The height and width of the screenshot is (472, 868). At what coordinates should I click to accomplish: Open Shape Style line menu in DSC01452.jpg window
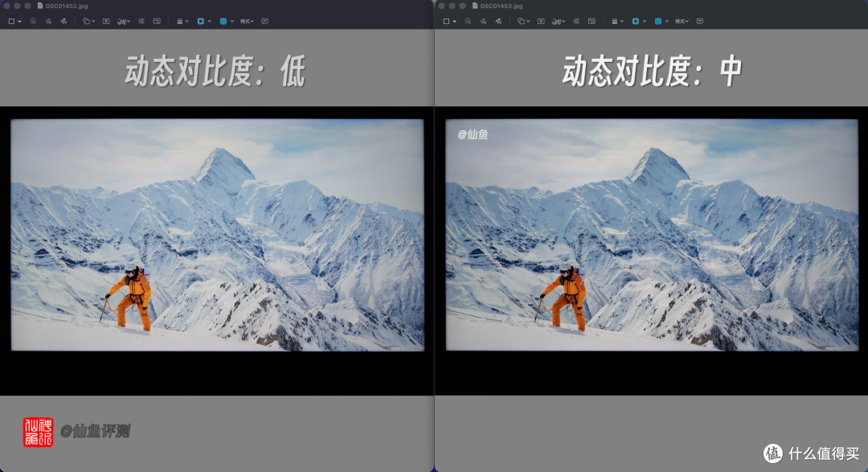tap(182, 21)
